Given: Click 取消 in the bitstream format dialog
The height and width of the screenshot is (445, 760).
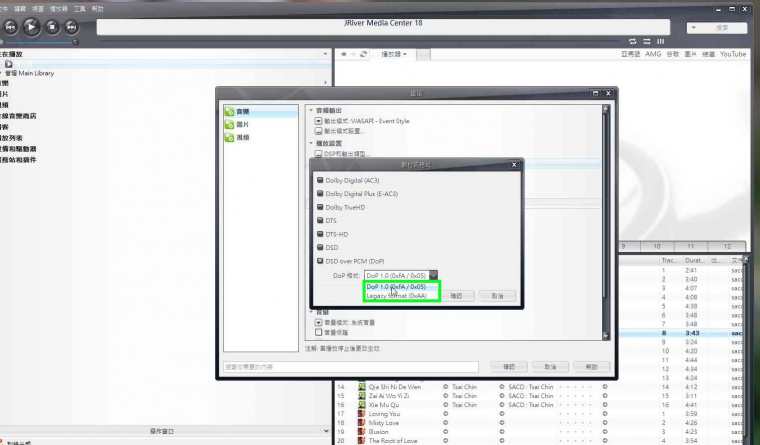Looking at the screenshot, I should [x=497, y=296].
